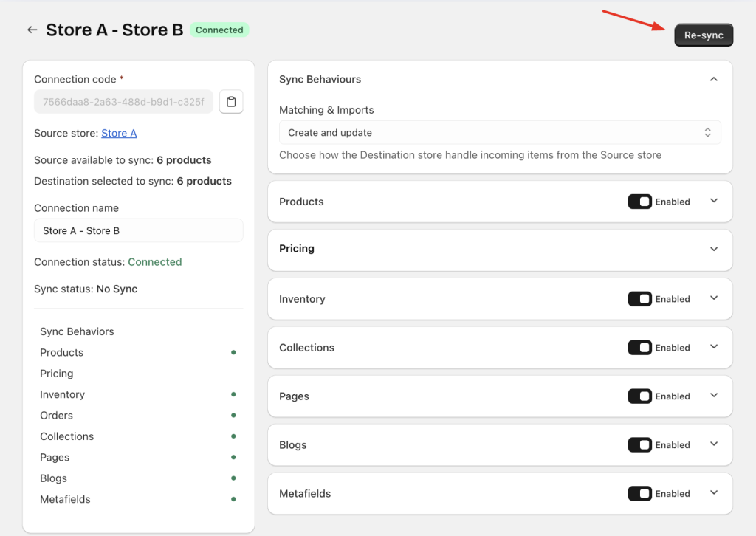Screen dimensions: 756x536
Task: Select Sync Behaviors in the sidebar list
Action: point(77,331)
